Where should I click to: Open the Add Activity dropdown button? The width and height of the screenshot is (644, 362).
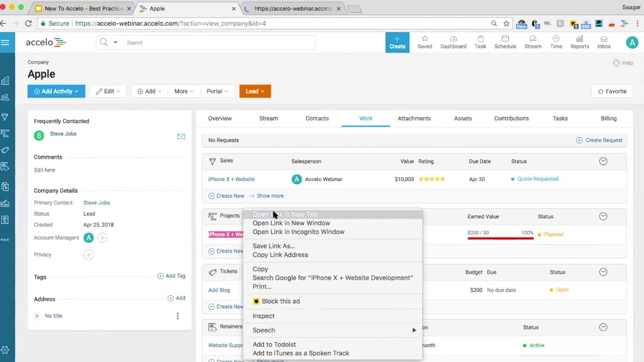click(x=56, y=92)
